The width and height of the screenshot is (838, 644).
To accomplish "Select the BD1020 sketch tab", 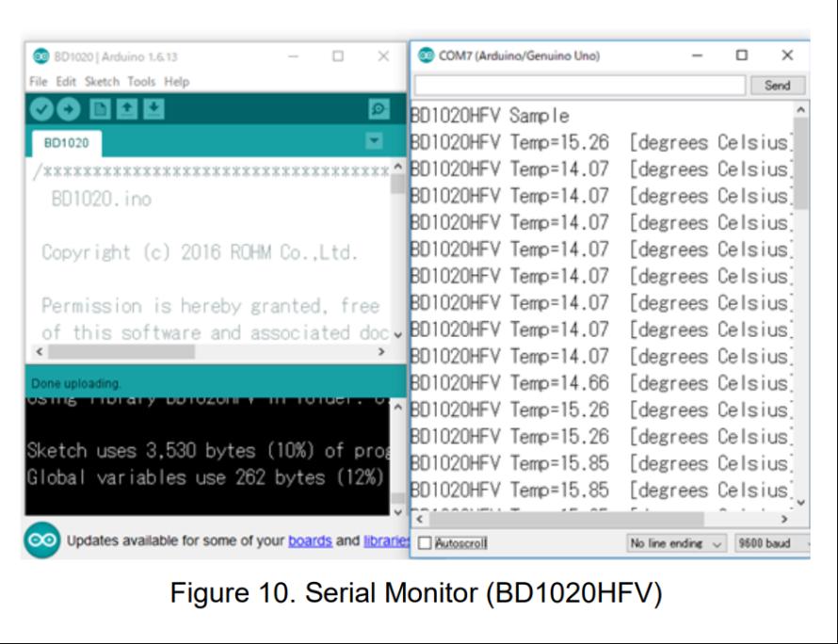I will tap(66, 143).
